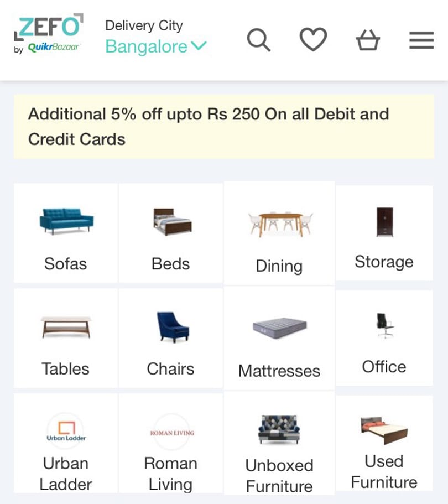Open the Urban Ladder brand tile
The height and width of the screenshot is (504, 448).
click(66, 443)
